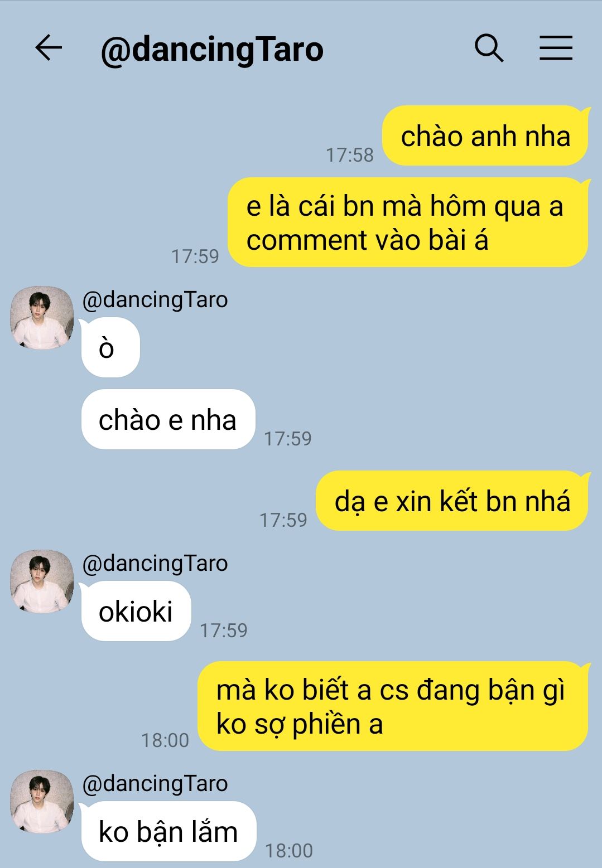Tap the 18:00 timestamp beside "ko bận lắm"
Viewport: 602px width, 868px height.
[289, 851]
